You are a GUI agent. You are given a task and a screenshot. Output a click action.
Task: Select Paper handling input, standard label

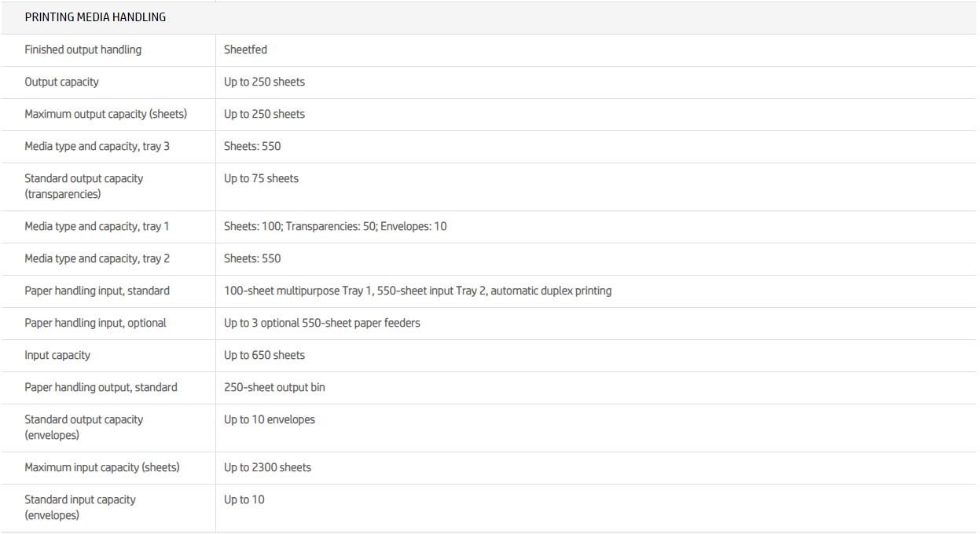97,291
